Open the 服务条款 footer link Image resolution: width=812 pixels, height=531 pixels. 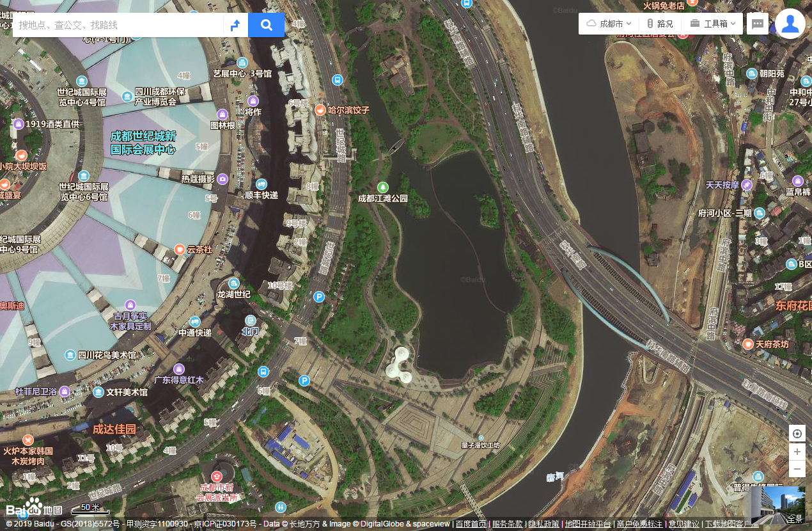pos(507,524)
